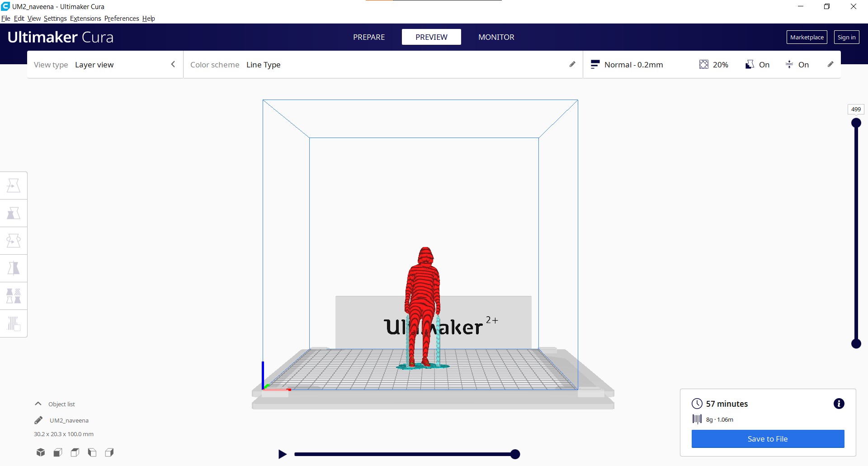Open the Extensions menu
The height and width of the screenshot is (466, 868).
[85, 19]
